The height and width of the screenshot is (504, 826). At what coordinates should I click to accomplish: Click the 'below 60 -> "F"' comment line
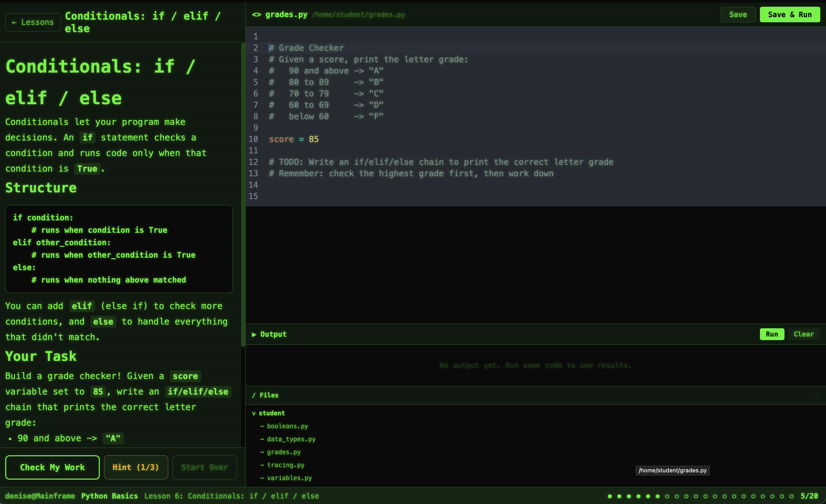(326, 116)
